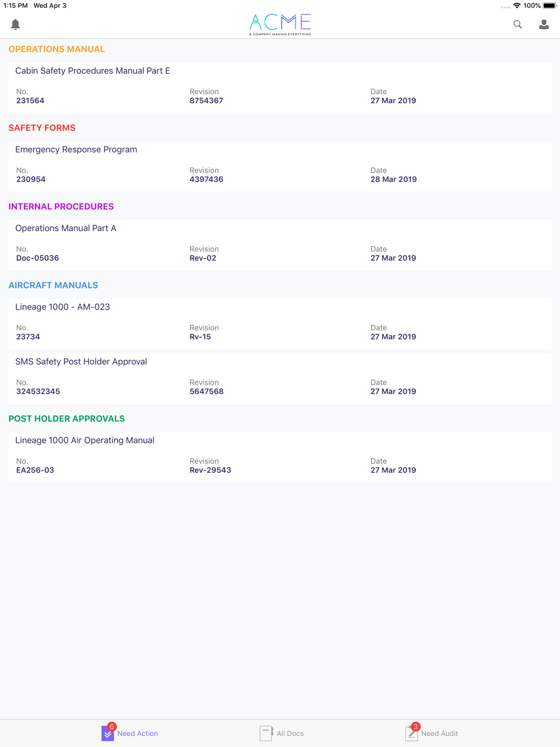Viewport: 560px width, 747px height.
Task: Select the Post Holder Approvals header
Action: point(67,419)
